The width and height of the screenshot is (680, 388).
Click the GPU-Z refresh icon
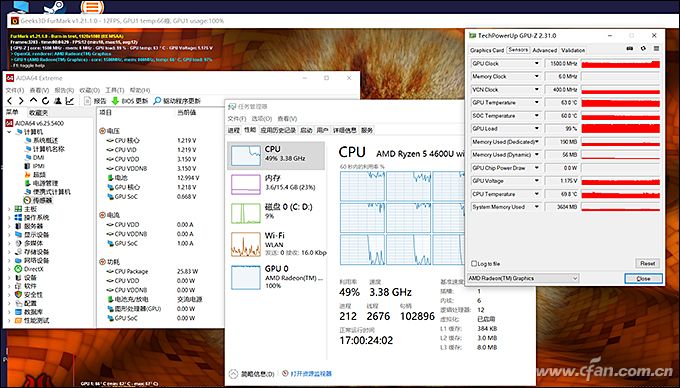click(643, 49)
